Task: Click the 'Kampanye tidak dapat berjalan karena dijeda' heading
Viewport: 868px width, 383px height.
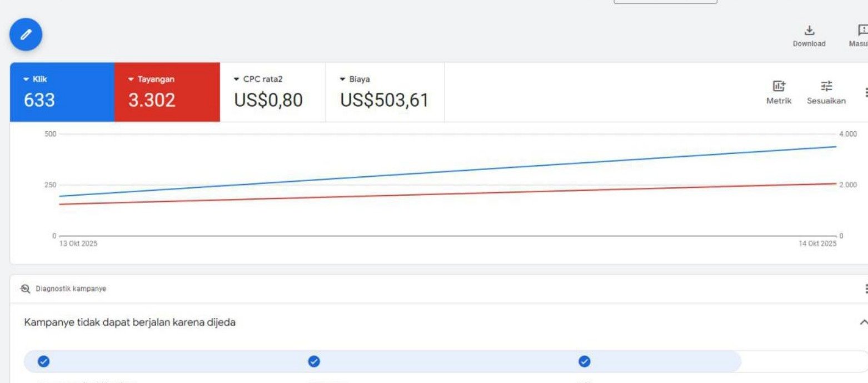Action: (x=129, y=322)
